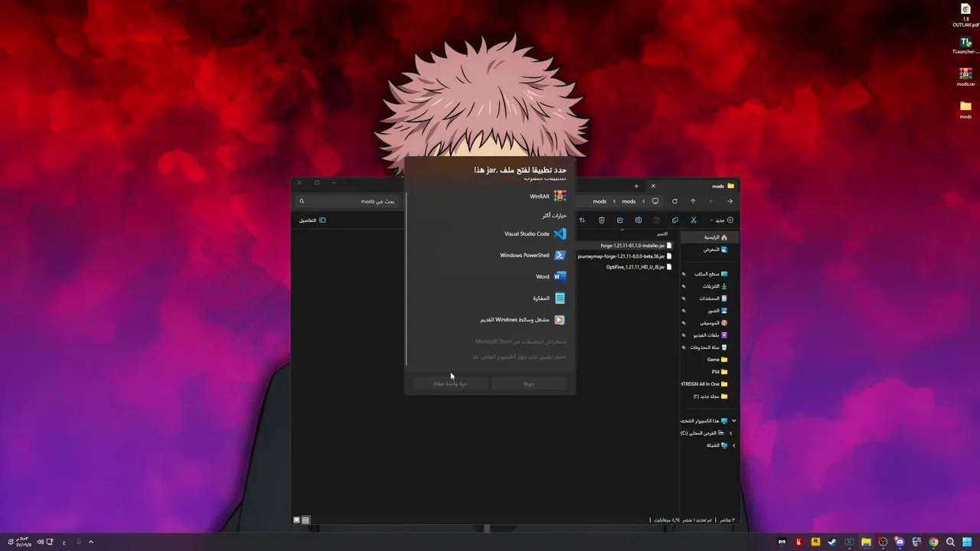Click the Share icon in Explorer toolbar
The width and height of the screenshot is (980, 551).
(x=619, y=220)
